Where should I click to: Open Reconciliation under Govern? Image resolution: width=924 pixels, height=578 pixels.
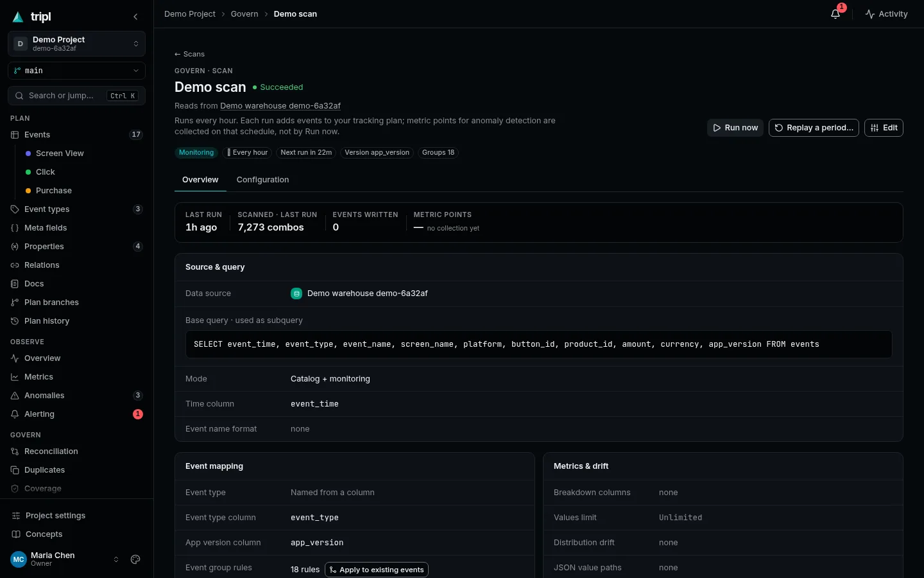point(76,451)
